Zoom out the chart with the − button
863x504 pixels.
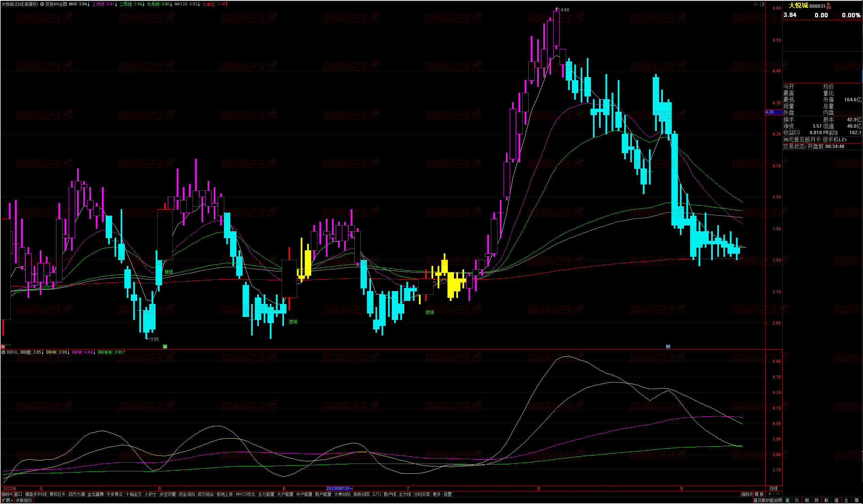tap(778, 494)
